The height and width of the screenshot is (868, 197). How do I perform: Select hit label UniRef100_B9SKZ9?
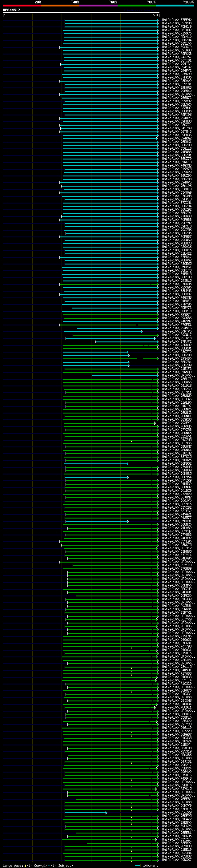177,47
